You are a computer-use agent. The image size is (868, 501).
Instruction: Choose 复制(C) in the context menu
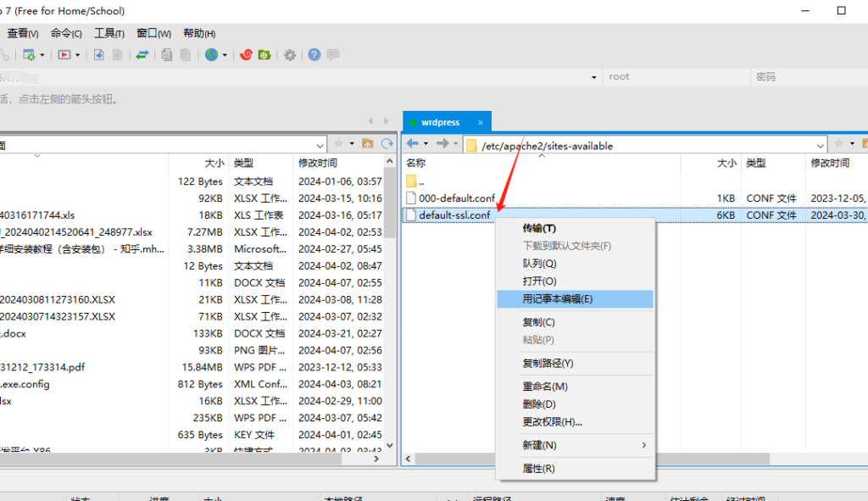pyautogui.click(x=576, y=322)
